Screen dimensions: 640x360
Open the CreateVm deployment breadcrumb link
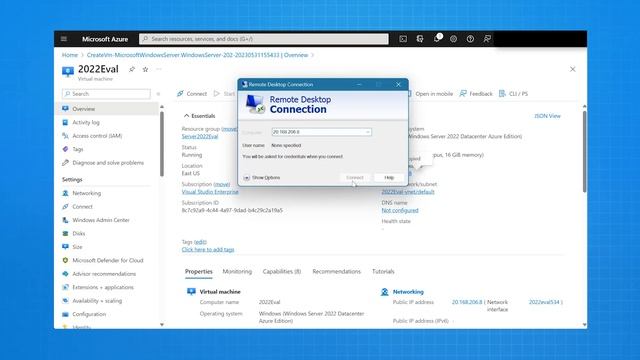(x=197, y=55)
